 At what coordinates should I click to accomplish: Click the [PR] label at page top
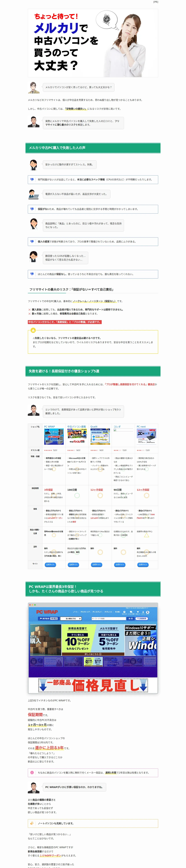[x=156, y=2]
